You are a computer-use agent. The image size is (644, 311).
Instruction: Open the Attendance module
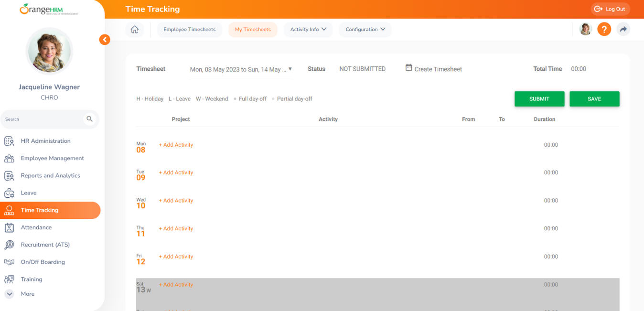tap(10, 227)
